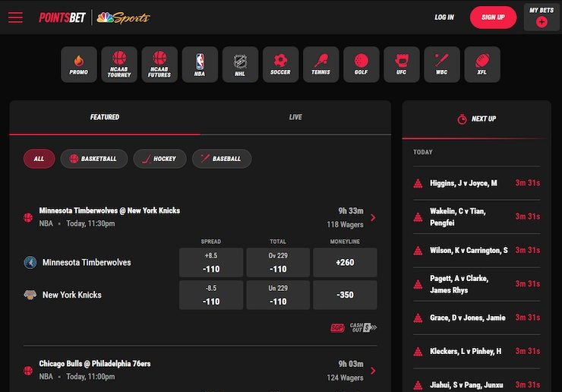The image size is (562, 392).
Task: Click the SGP badge icon
Action: [x=337, y=327]
